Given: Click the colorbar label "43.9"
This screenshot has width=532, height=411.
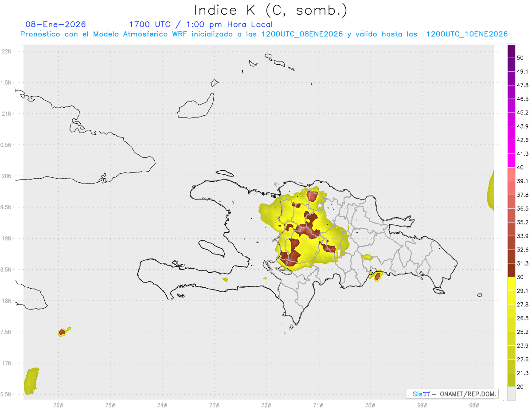Looking at the screenshot, I should (523, 126).
